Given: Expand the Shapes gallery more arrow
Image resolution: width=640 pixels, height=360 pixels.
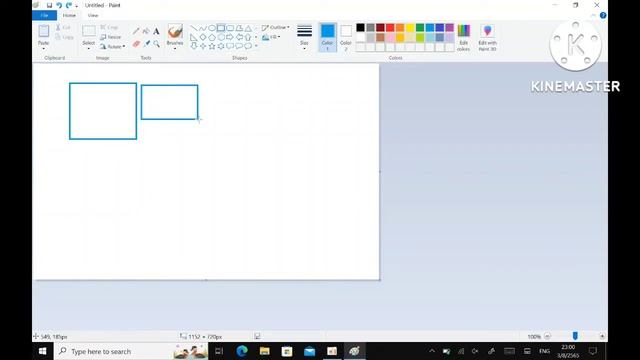Looking at the screenshot, I should [256, 46].
